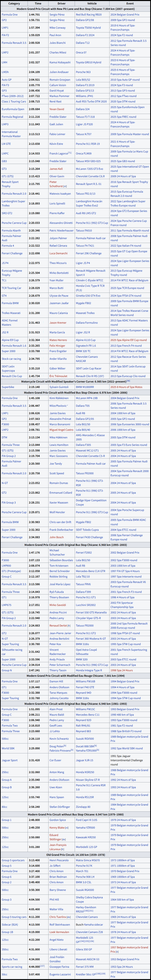Open the Ferrari 375 MM link
This screenshot has width=151, height=980.
point(85,967)
